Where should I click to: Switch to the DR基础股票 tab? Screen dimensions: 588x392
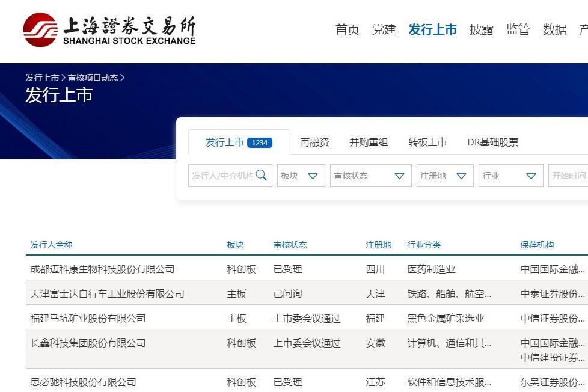(493, 142)
